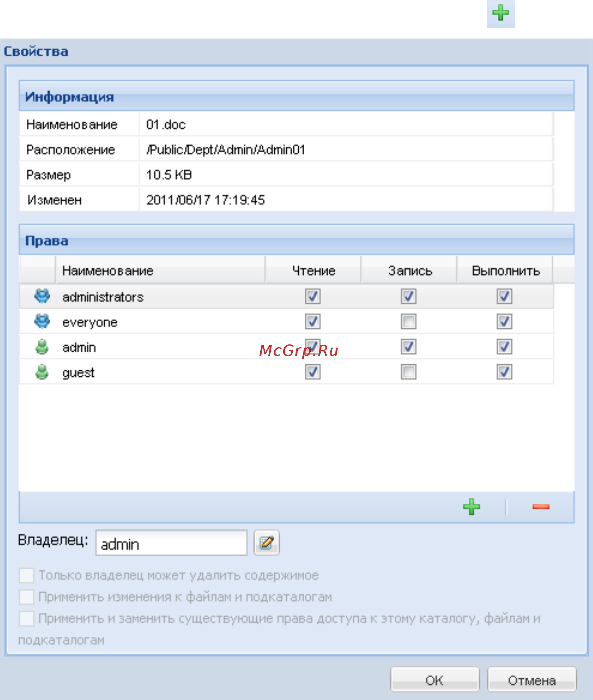Click the admin user icon
The height and width of the screenshot is (700, 593).
click(x=42, y=347)
